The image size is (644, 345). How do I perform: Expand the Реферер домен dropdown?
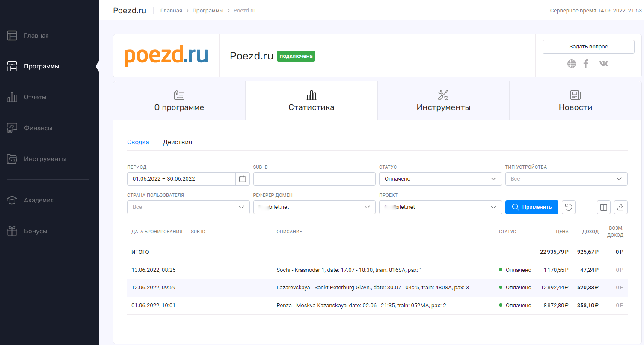[314, 207]
